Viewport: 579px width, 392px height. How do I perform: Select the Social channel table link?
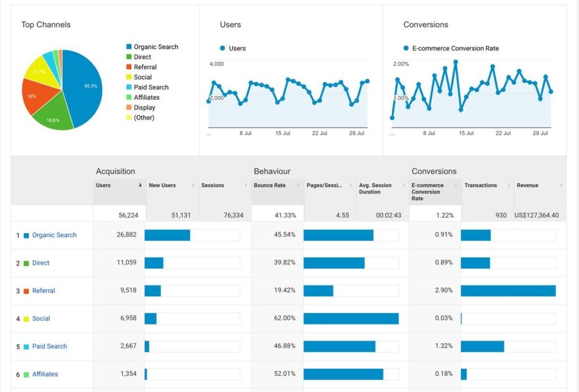[41, 318]
